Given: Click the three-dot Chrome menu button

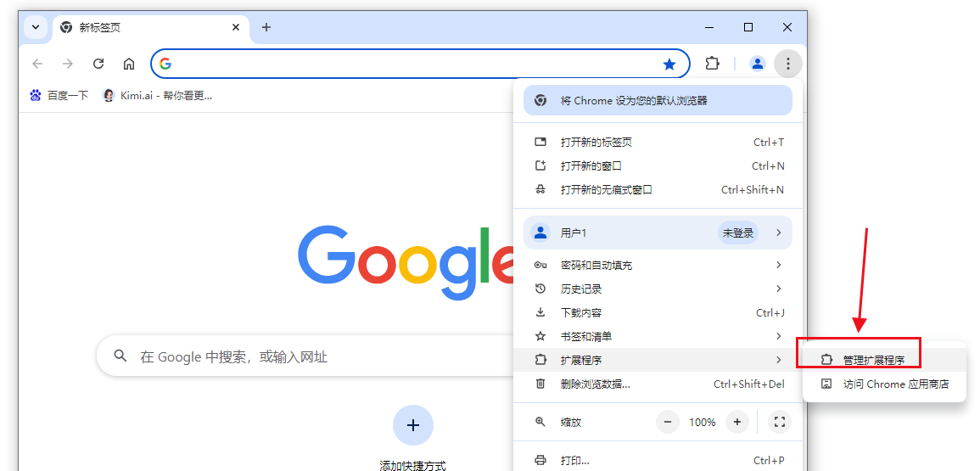Looking at the screenshot, I should 788,63.
